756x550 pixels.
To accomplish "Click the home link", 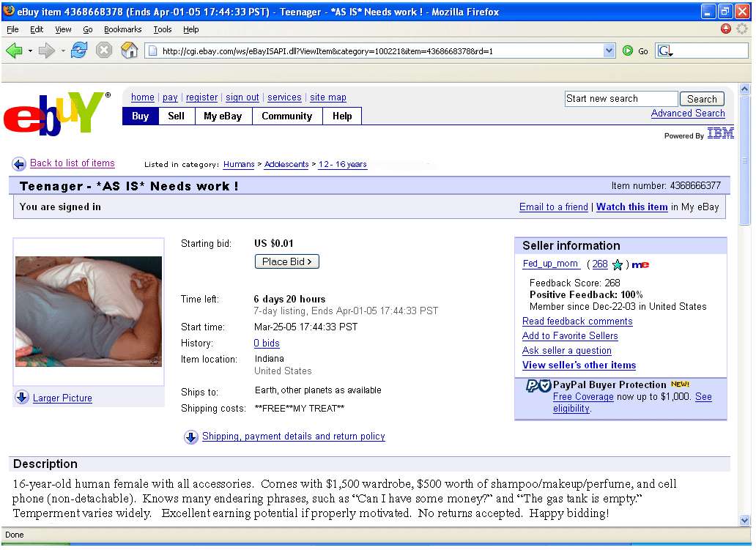I will tap(143, 97).
